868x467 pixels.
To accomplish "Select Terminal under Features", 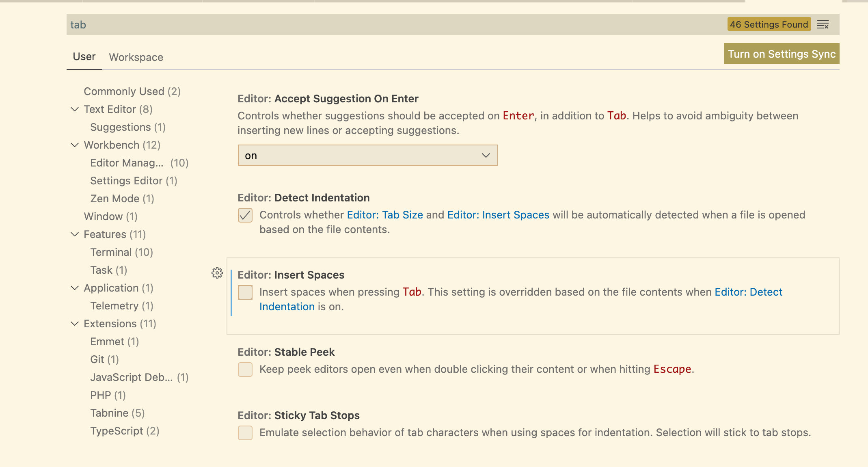I will click(121, 252).
